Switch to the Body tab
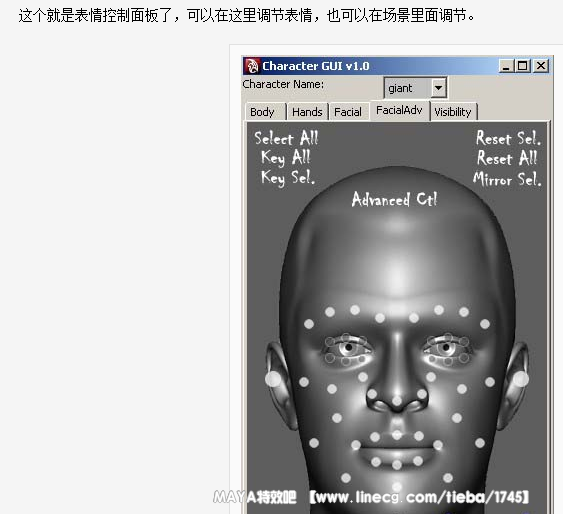Viewport: 563px width, 514px height. click(x=266, y=112)
